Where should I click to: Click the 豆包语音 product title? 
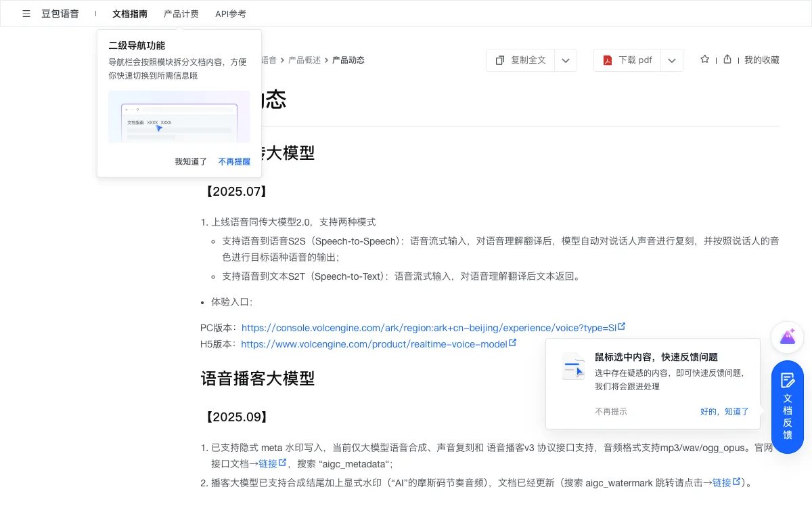pyautogui.click(x=60, y=14)
